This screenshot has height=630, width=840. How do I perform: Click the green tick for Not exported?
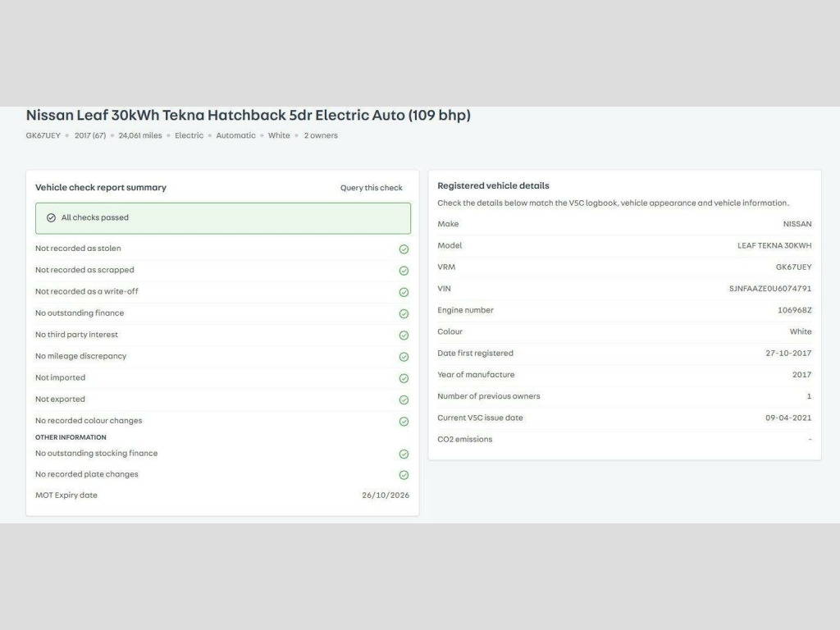pyautogui.click(x=404, y=400)
